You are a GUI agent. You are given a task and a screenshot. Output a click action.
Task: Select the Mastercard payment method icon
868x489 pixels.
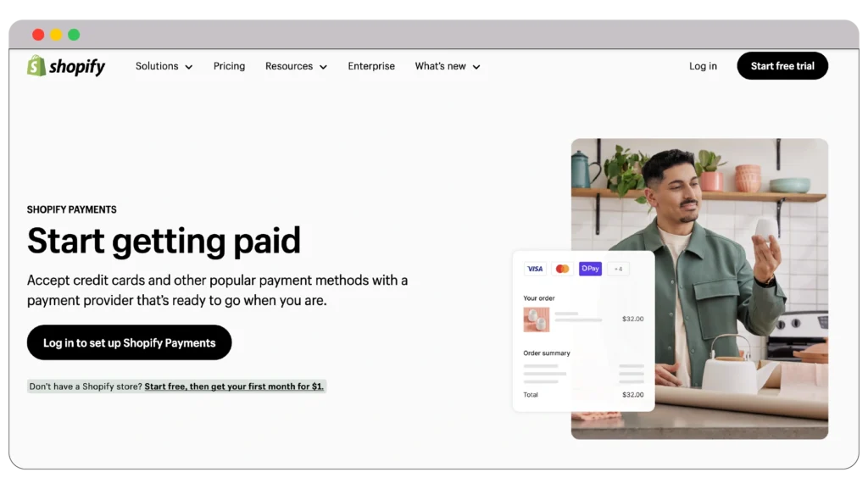tap(563, 268)
